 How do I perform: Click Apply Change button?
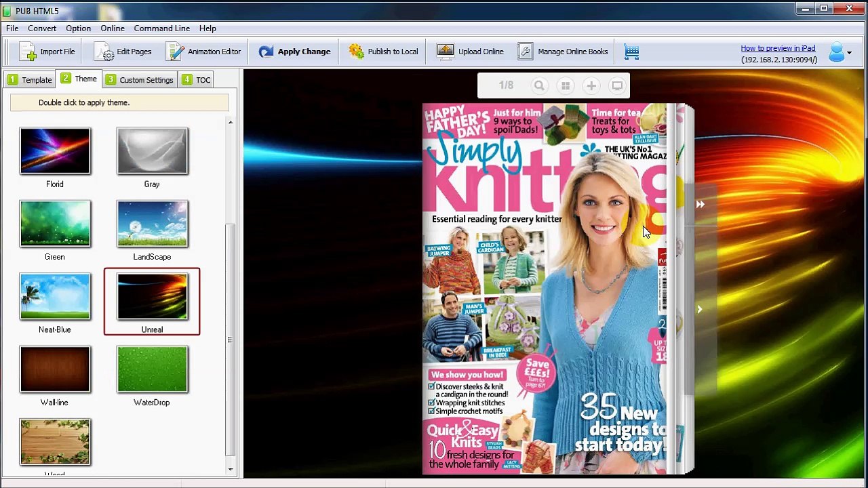[x=294, y=52]
